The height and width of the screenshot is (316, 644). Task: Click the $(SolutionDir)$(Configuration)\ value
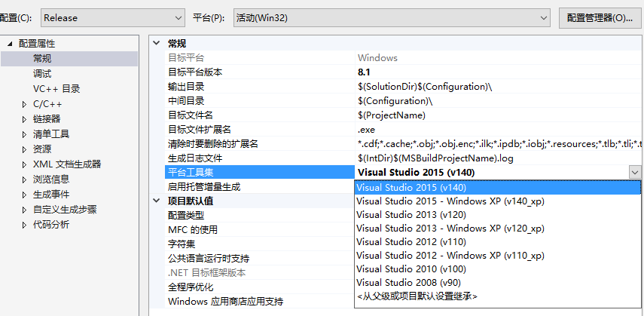425,87
